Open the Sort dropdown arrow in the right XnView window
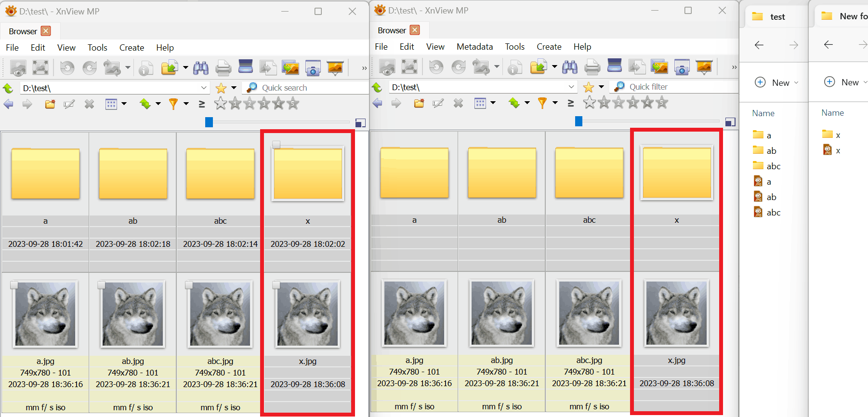Viewport: 868px width, 417px height. pos(527,103)
